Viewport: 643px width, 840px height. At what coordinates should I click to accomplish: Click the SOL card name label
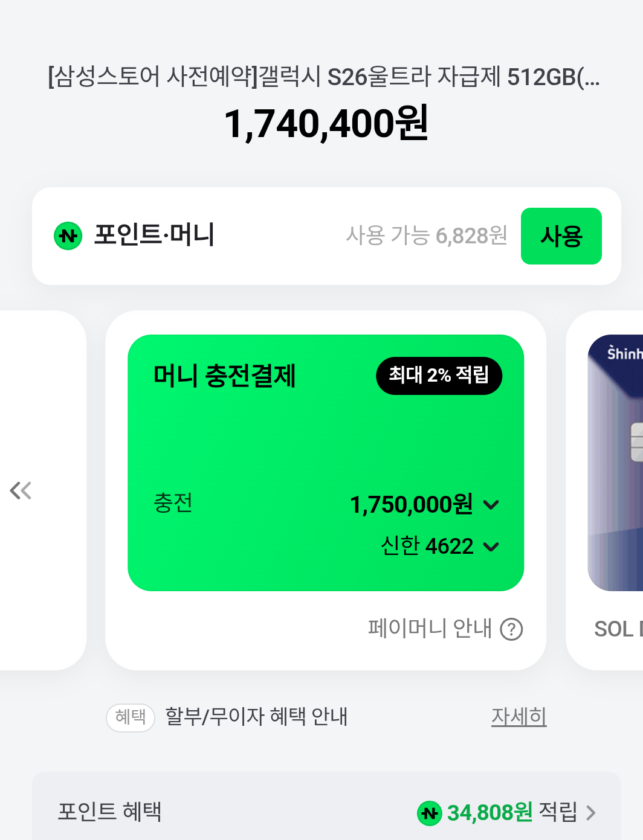click(x=616, y=629)
